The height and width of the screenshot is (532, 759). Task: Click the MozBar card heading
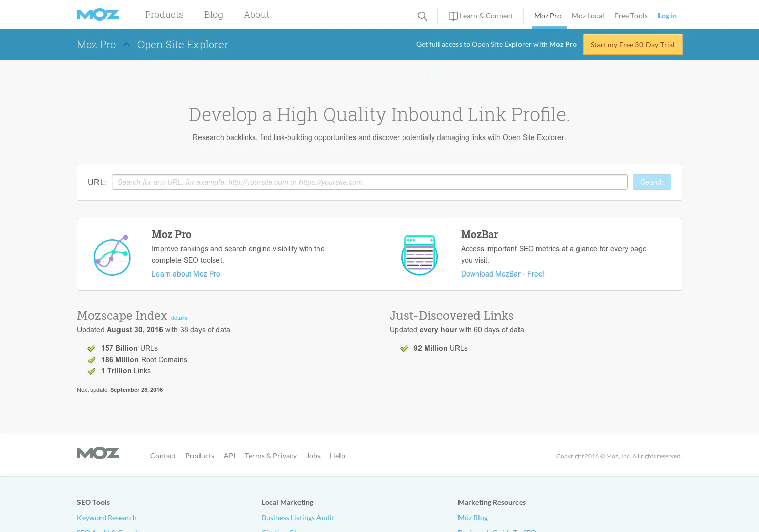(x=480, y=234)
